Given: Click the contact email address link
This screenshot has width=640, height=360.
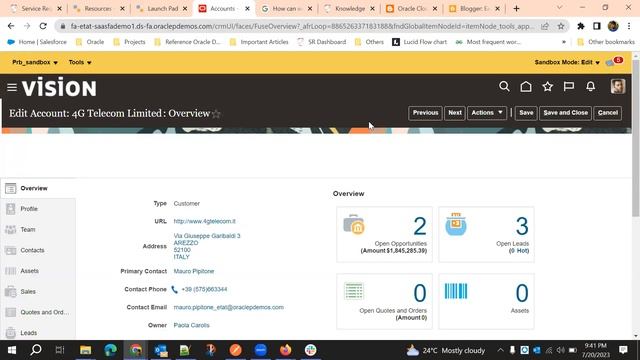Looking at the screenshot, I should 229,307.
